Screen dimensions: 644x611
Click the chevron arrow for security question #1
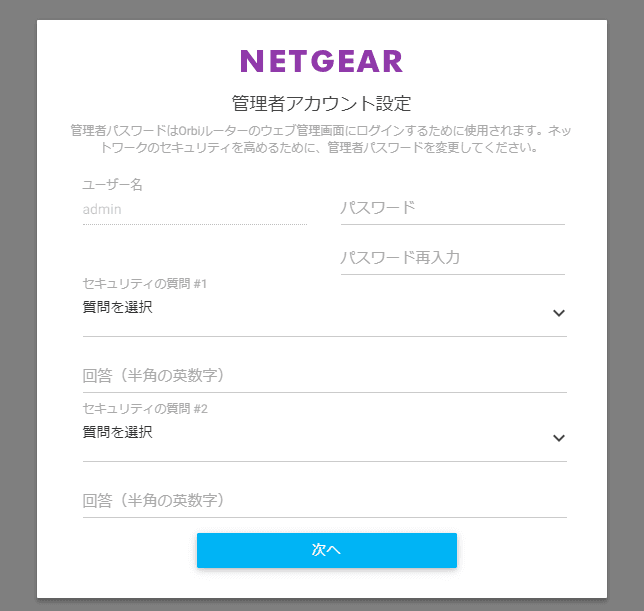click(558, 313)
